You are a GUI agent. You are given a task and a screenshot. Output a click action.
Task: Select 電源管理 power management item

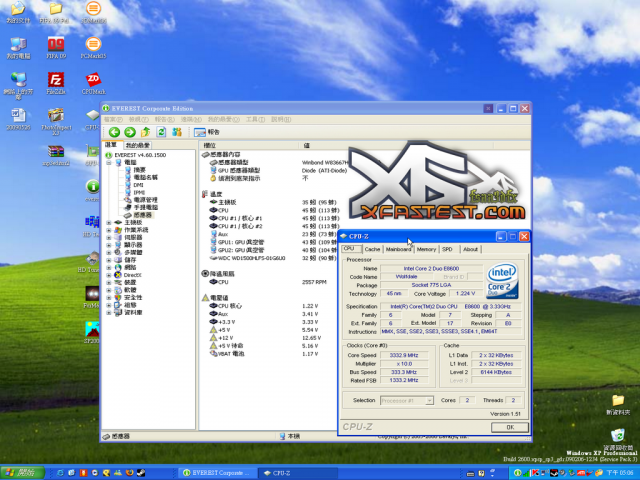coord(146,200)
